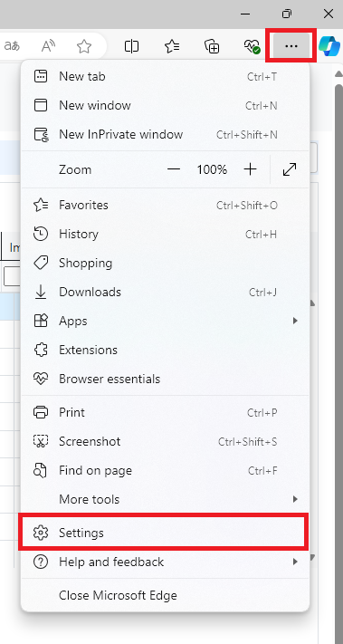Open a New InPrivate window
Image resolution: width=343 pixels, height=644 pixels.
pyautogui.click(x=166, y=135)
